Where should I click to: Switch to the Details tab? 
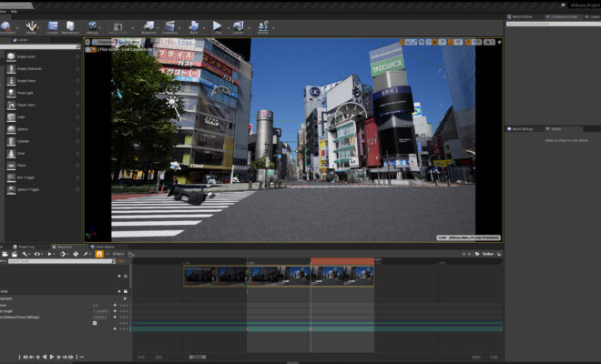pos(555,129)
